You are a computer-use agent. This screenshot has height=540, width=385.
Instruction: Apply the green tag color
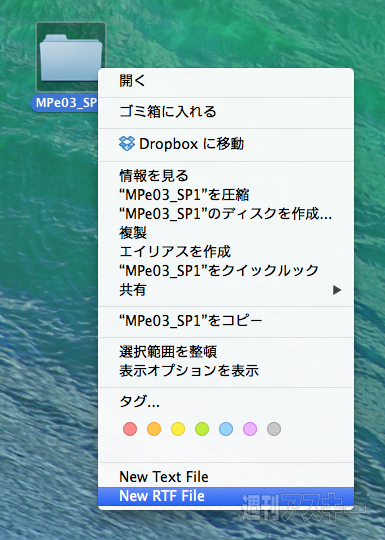click(x=202, y=429)
